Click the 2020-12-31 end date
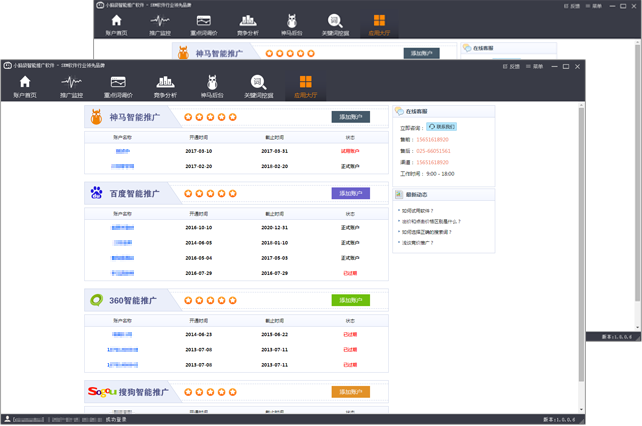This screenshot has height=426, width=642. (x=274, y=227)
